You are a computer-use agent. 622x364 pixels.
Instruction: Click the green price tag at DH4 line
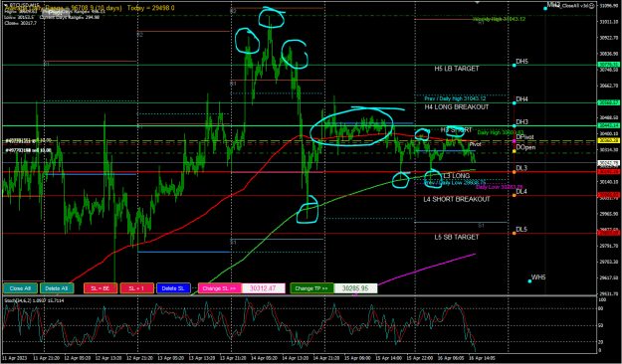[608, 102]
